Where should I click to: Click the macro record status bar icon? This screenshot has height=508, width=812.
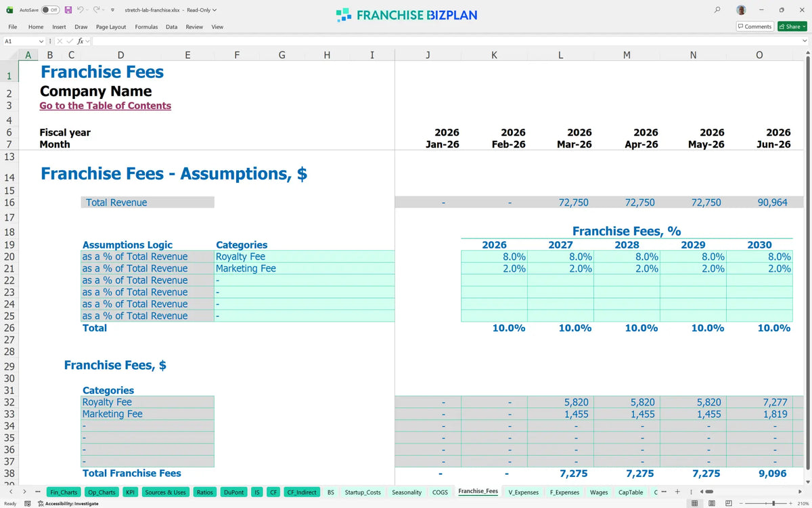click(27, 503)
